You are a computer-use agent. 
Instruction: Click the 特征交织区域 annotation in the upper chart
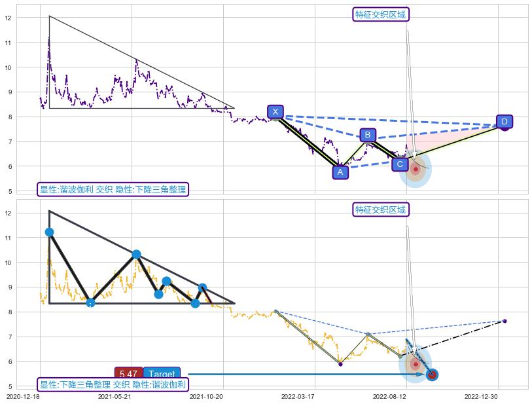(x=380, y=14)
